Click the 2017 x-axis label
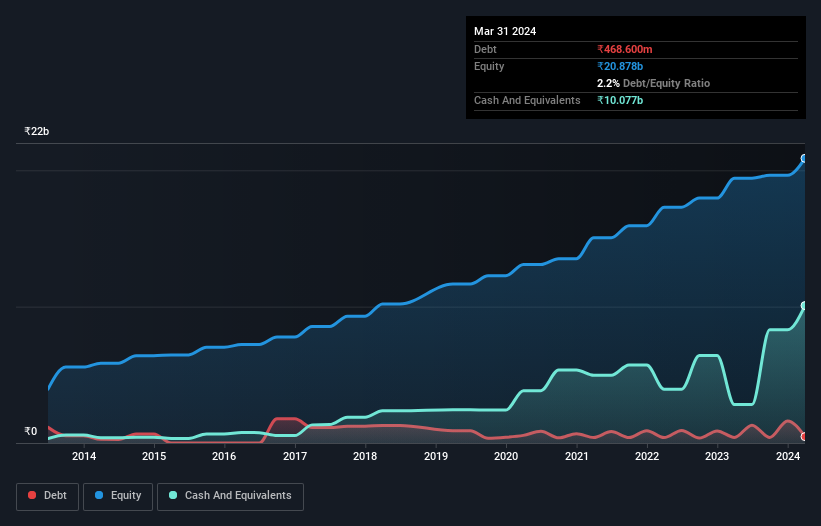 coord(295,456)
